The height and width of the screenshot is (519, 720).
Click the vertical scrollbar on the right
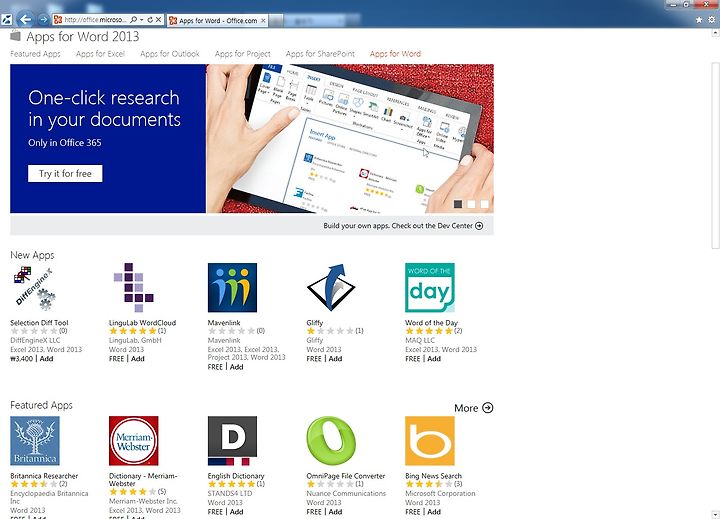[715, 156]
